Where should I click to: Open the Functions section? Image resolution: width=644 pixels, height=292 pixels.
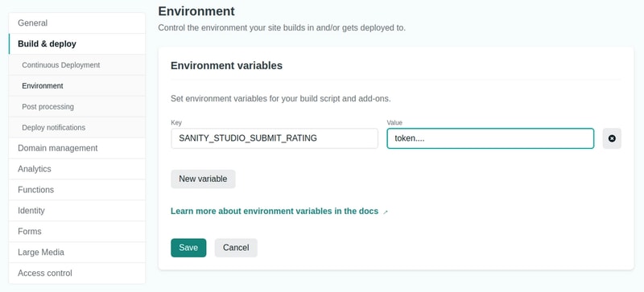[76, 190]
